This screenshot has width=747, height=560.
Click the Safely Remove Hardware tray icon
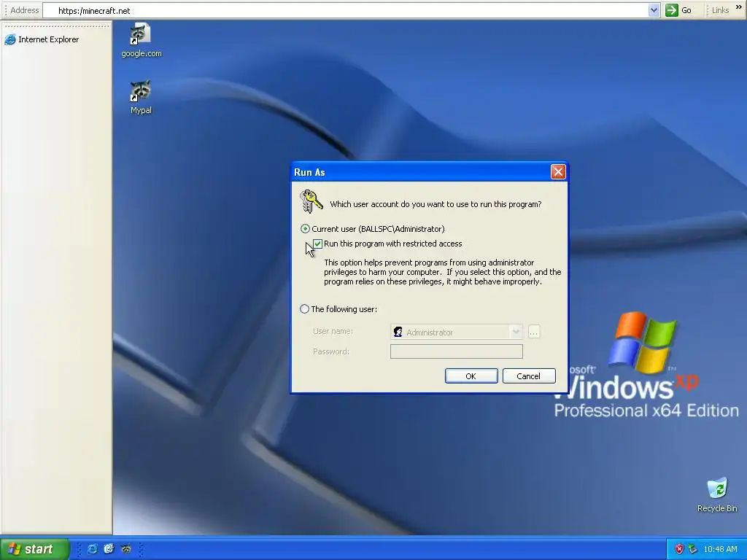tap(692, 549)
